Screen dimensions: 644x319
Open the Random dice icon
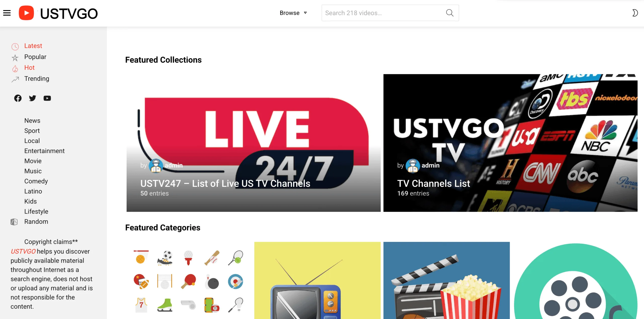click(14, 222)
